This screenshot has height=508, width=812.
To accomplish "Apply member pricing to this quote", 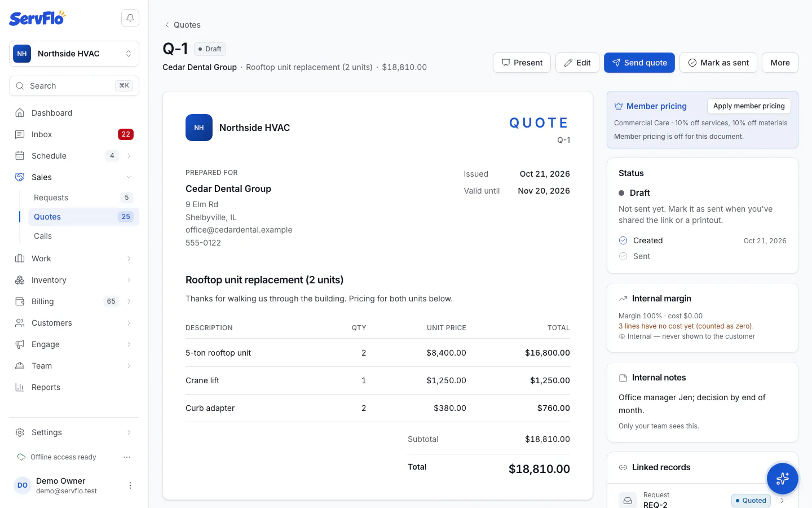I will [749, 106].
